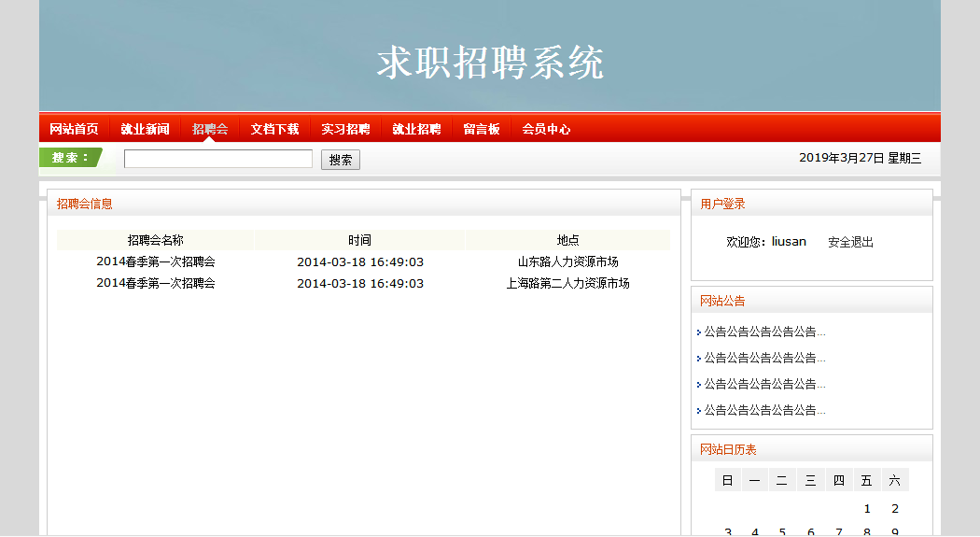Open job fair at 山东路人力资源市场
980x537 pixels.
pos(567,261)
